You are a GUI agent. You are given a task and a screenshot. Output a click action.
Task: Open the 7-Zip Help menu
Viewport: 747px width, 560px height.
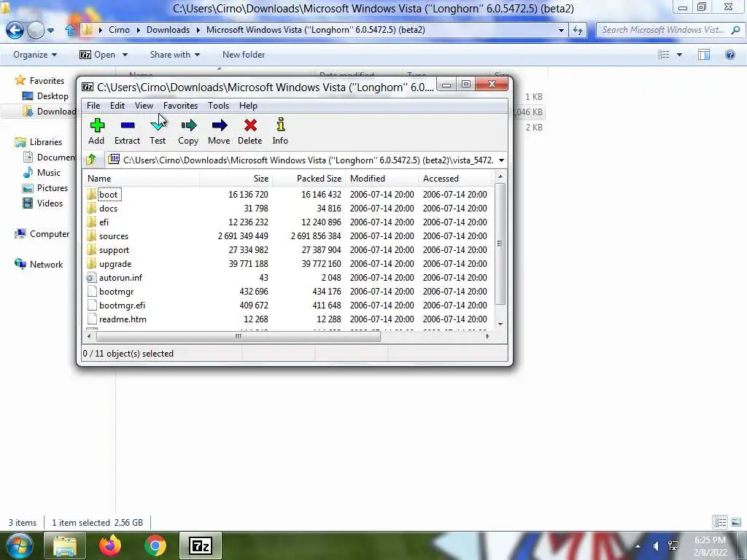[248, 106]
